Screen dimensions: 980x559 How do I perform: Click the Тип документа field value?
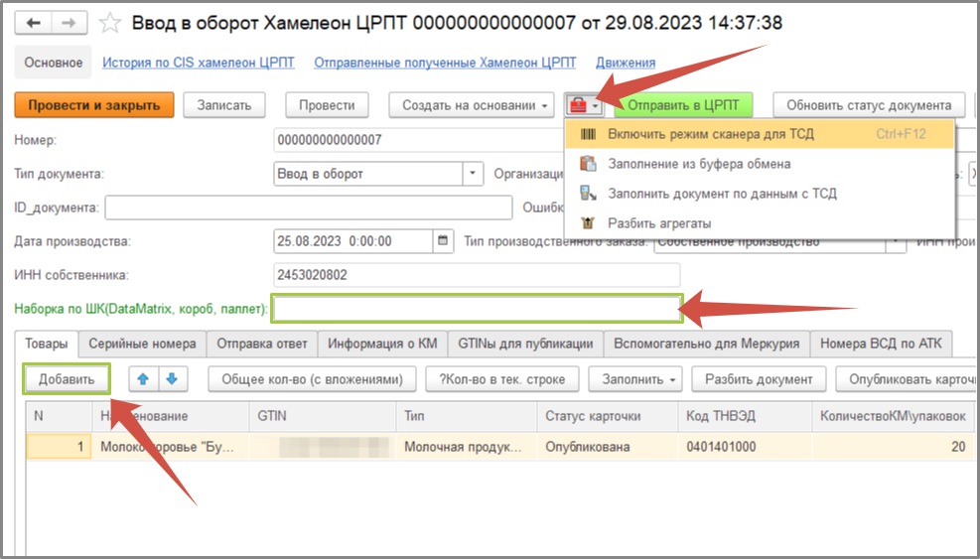pyautogui.click(x=368, y=173)
